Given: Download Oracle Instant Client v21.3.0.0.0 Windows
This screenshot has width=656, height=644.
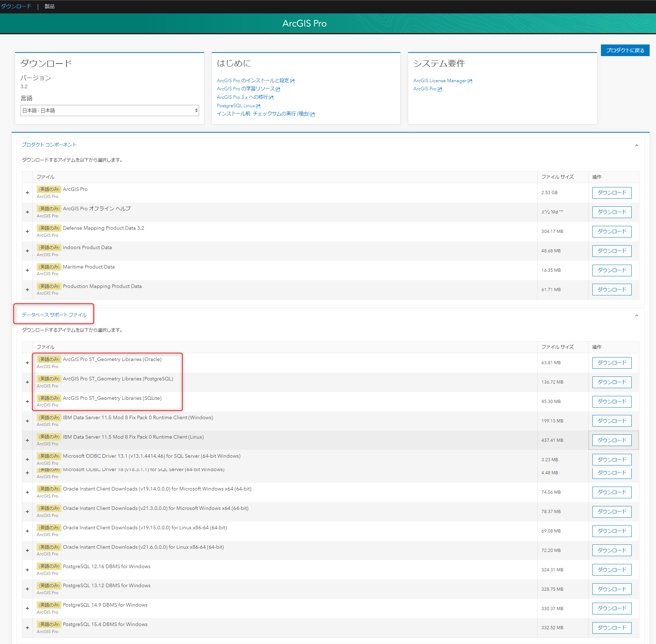Looking at the screenshot, I should click(612, 512).
